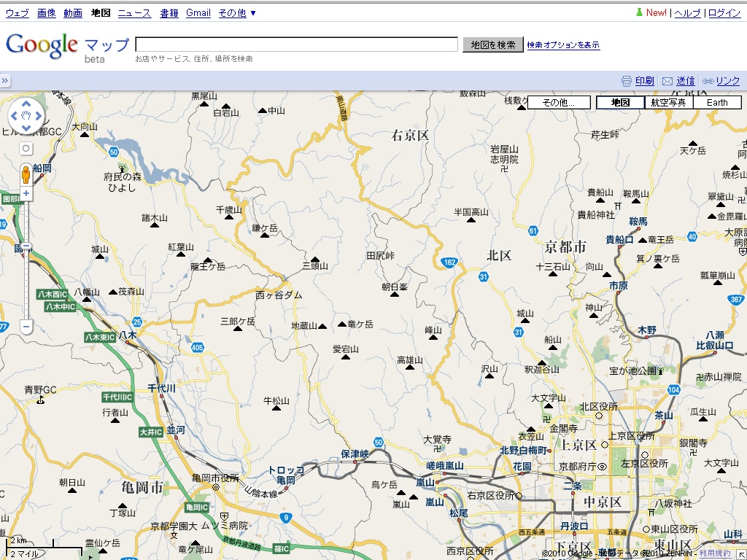The width and height of the screenshot is (747, 560).
Task: Open Gmail from the top navigation
Action: 198,13
